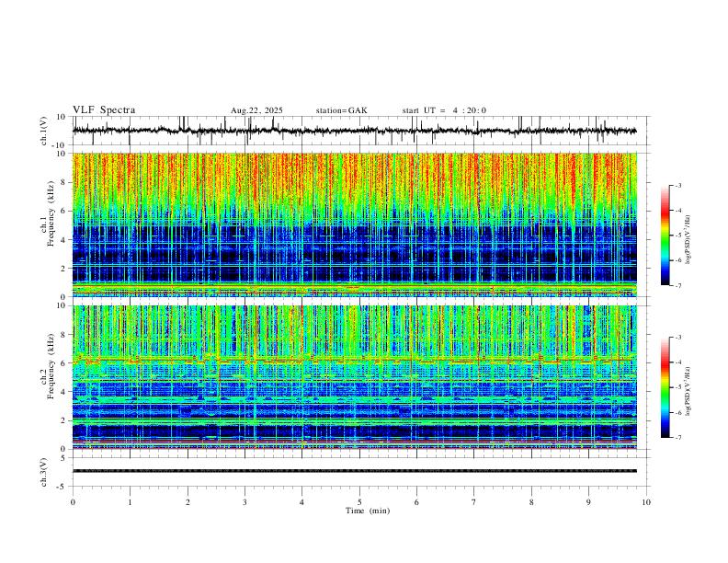The height and width of the screenshot is (563, 728).
Task: Click the 'Time (min)' axis title
Action: pyautogui.click(x=368, y=511)
